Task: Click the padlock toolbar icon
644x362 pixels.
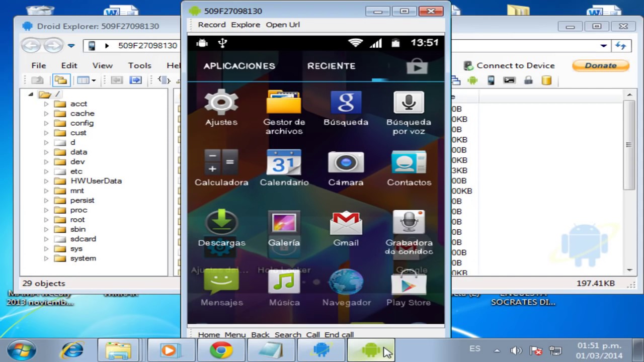Action: [528, 80]
